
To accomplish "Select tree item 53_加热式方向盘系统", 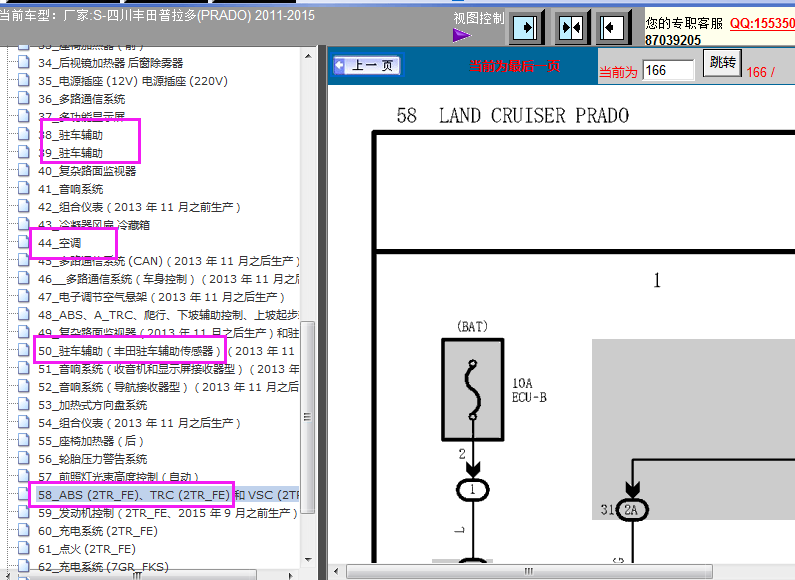I will (x=93, y=405).
